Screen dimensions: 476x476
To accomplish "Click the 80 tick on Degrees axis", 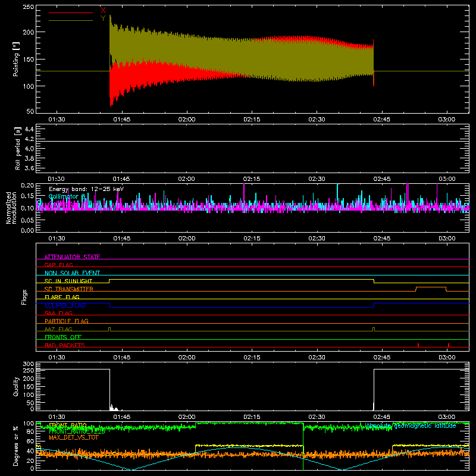I will [30, 431].
